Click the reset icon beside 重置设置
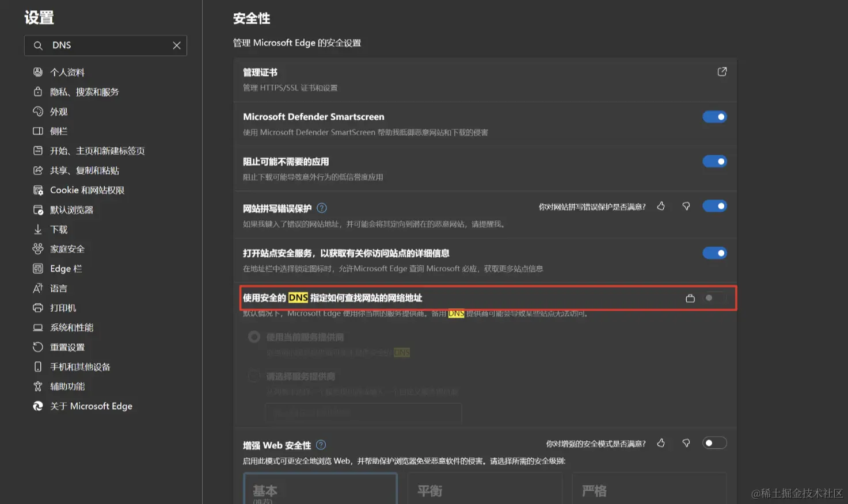The image size is (848, 504). [38, 347]
